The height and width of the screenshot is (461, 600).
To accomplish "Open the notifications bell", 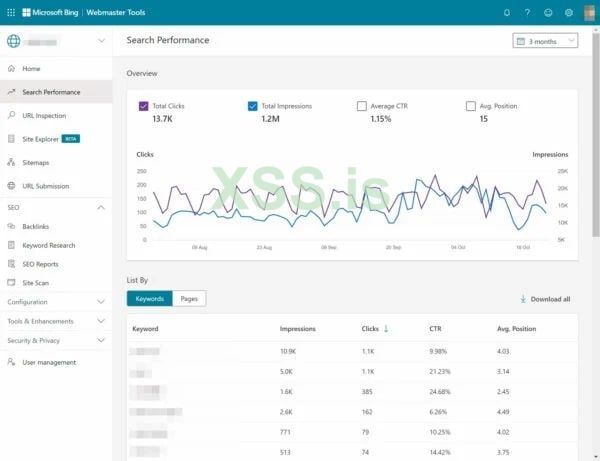I will 507,13.
